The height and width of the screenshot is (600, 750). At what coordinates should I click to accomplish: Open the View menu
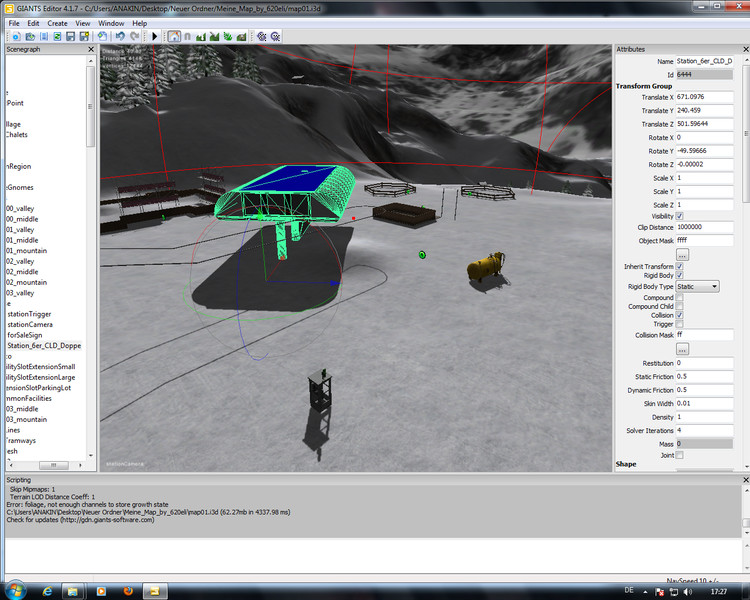[x=82, y=23]
